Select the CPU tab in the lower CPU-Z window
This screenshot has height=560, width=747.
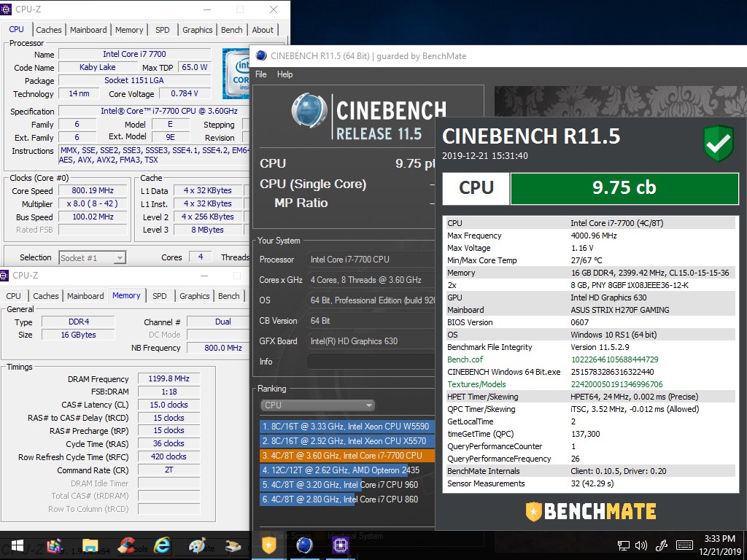pos(13,296)
